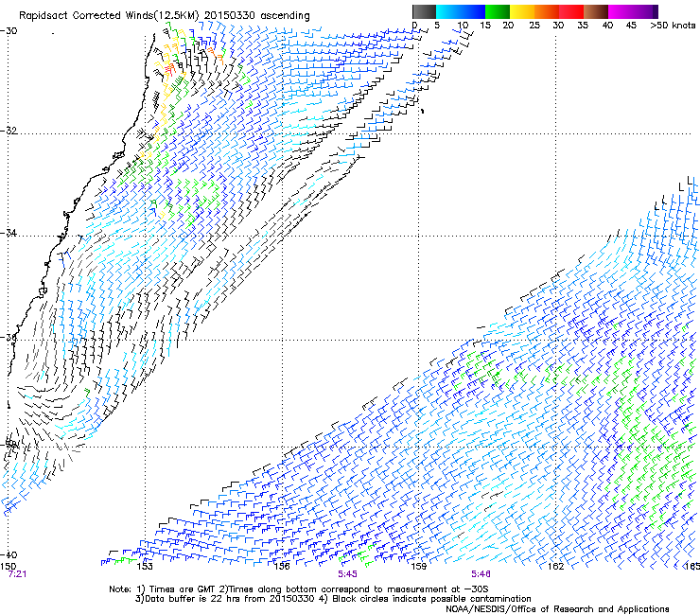Click the 5:48 measurement time label
This screenshot has width=700, height=615.
481,574
